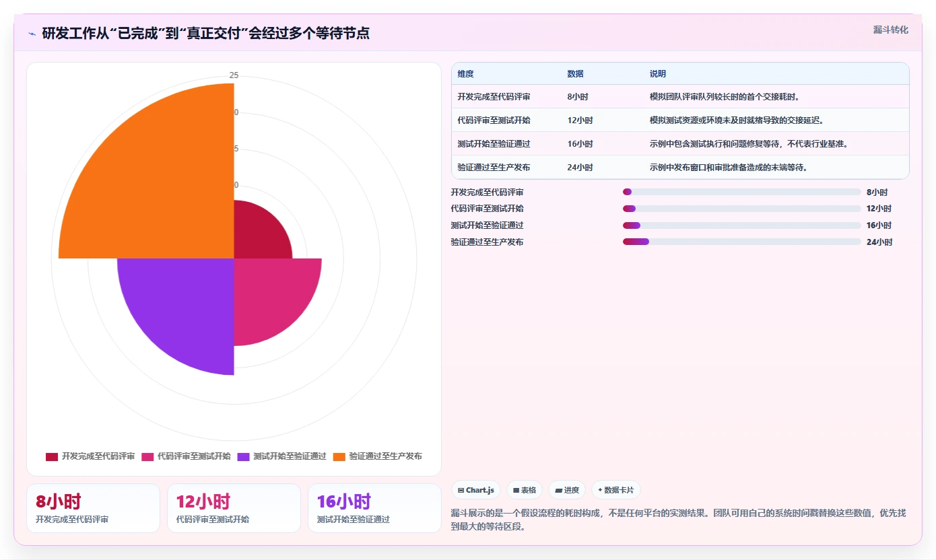This screenshot has height=560, width=936.
Task: Open the 8小时 stat card
Action: [93, 508]
